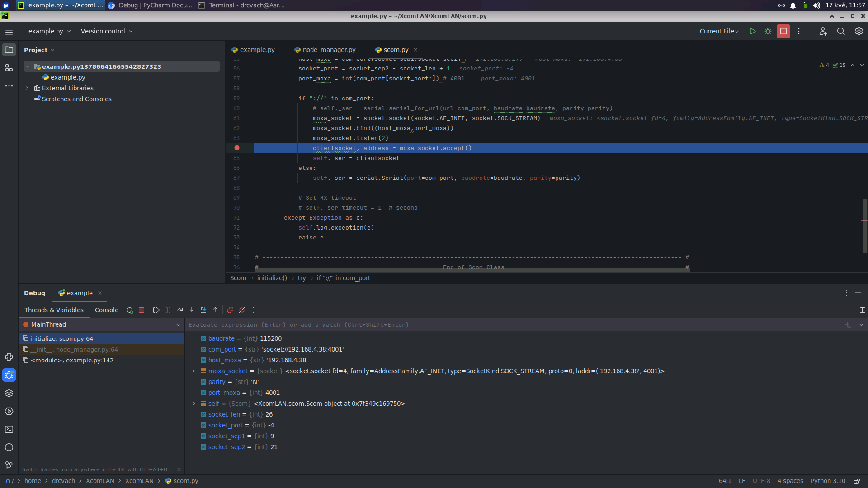This screenshot has width=868, height=488.
Task: Jump to next highlighted problem arrow
Action: click(862, 65)
